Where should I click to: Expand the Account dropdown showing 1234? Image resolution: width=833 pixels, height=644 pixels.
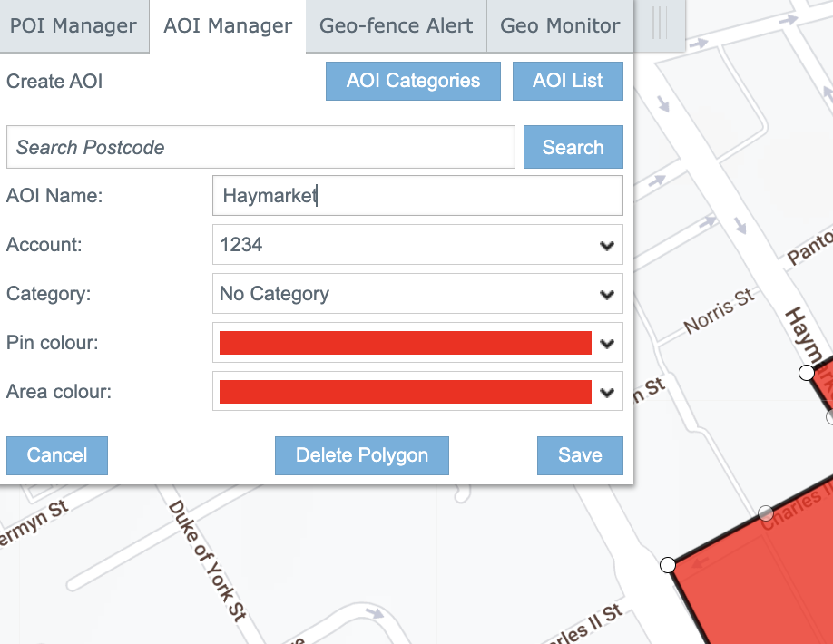(x=417, y=245)
